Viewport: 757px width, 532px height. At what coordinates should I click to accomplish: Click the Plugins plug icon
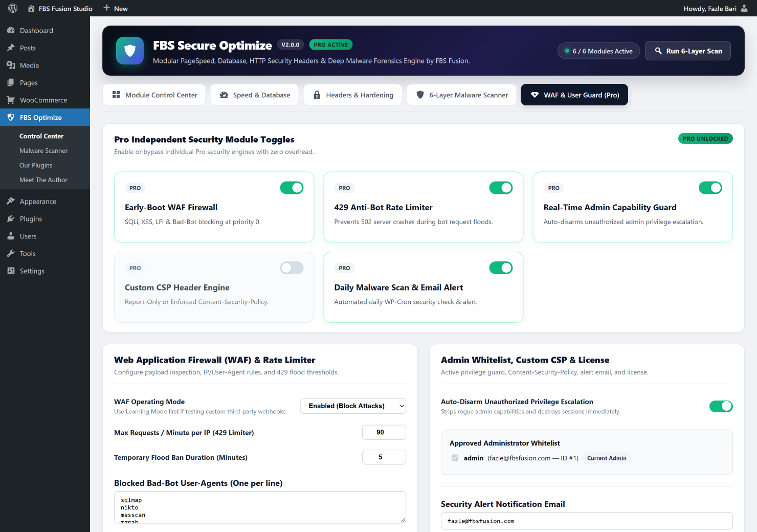(x=11, y=218)
